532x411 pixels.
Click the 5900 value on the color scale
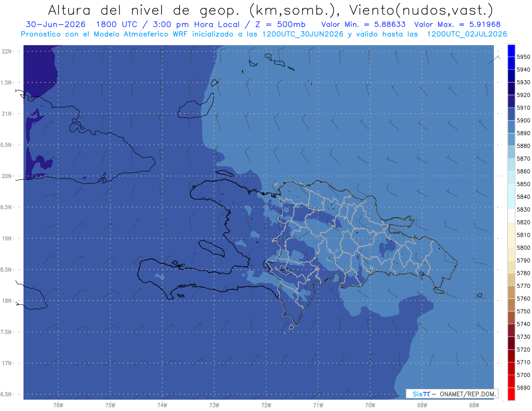[524, 120]
